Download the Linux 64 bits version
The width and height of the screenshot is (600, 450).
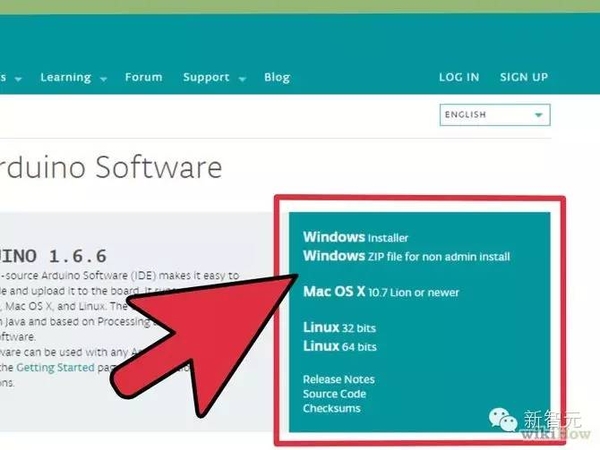[340, 346]
